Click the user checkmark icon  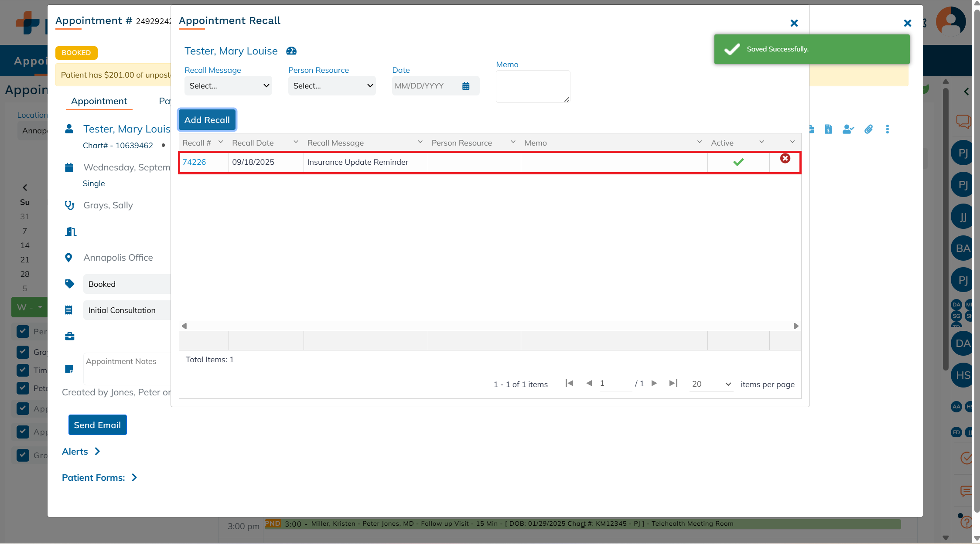(x=848, y=129)
